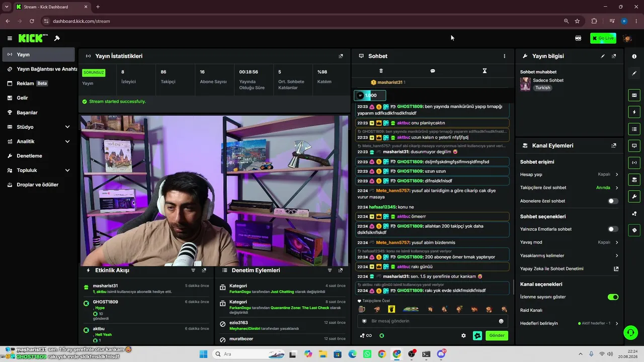Send the message with Gönder
The image size is (644, 362).
497,335
